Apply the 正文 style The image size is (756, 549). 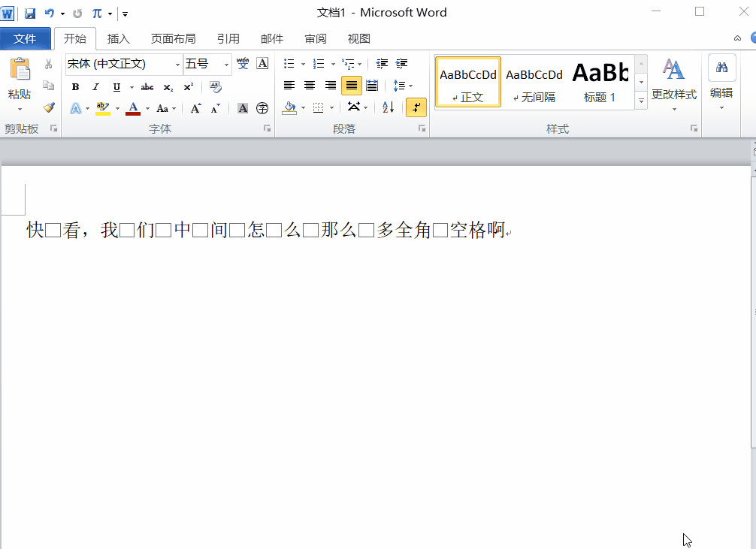(x=468, y=82)
